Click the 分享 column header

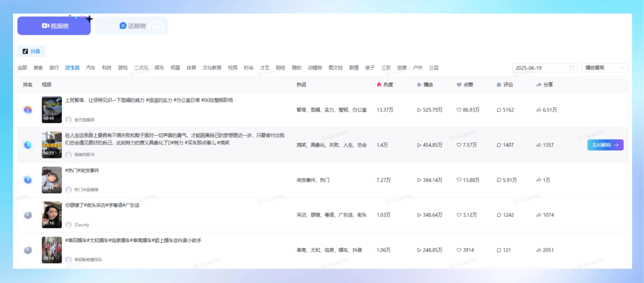click(545, 85)
